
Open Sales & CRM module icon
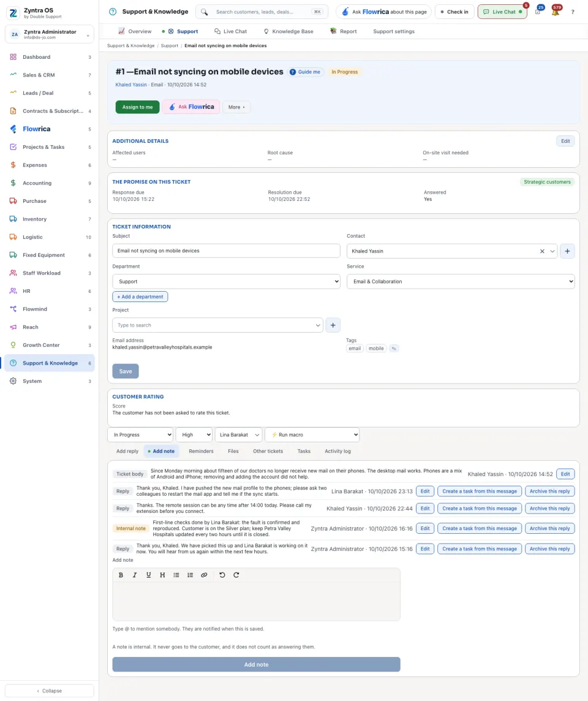click(x=13, y=75)
